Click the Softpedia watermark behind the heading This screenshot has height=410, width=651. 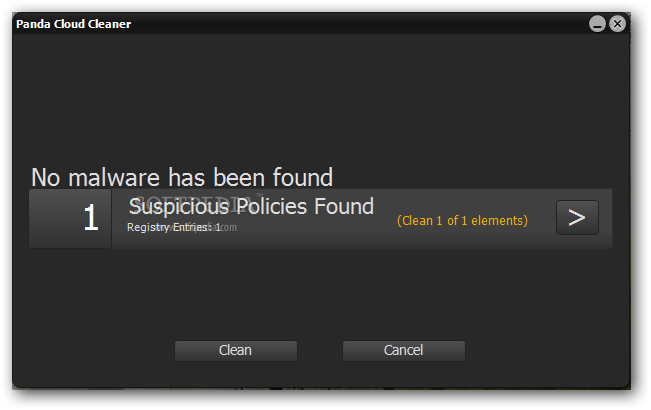(195, 203)
